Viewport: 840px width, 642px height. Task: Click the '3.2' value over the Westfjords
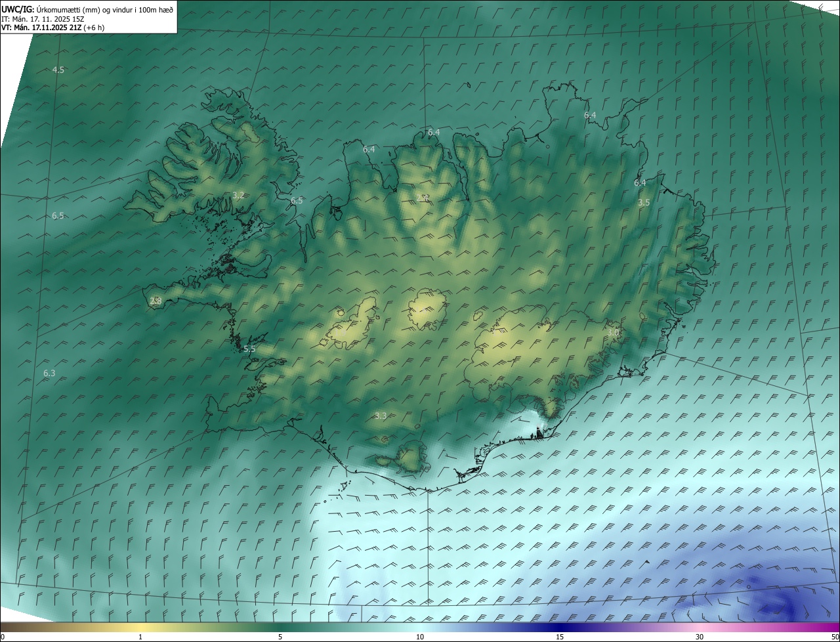click(x=238, y=195)
